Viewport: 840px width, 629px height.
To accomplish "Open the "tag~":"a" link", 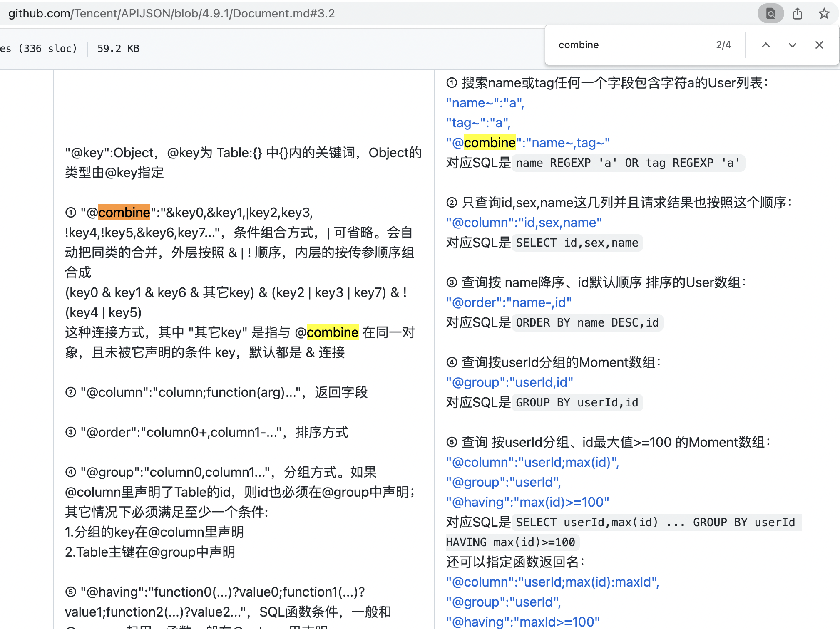I will (x=478, y=123).
